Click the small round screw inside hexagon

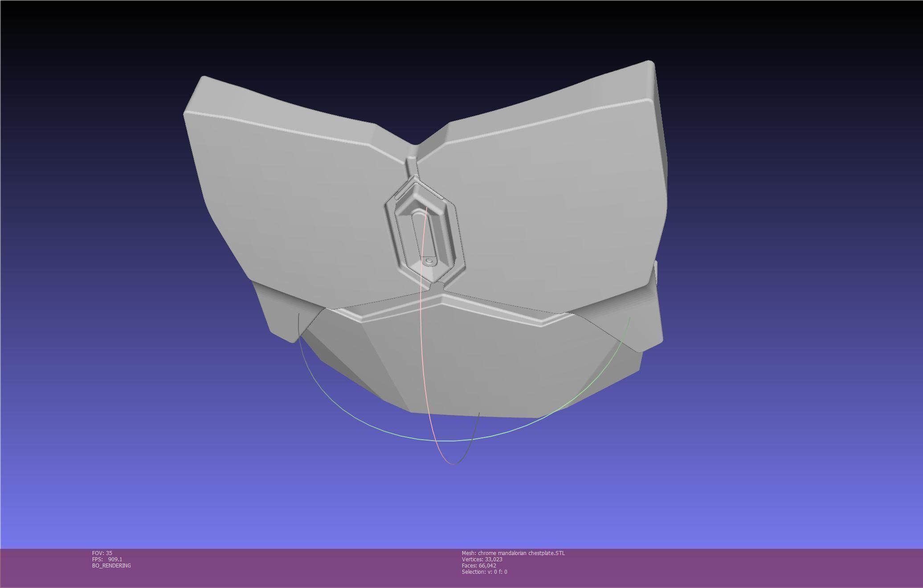tap(429, 261)
